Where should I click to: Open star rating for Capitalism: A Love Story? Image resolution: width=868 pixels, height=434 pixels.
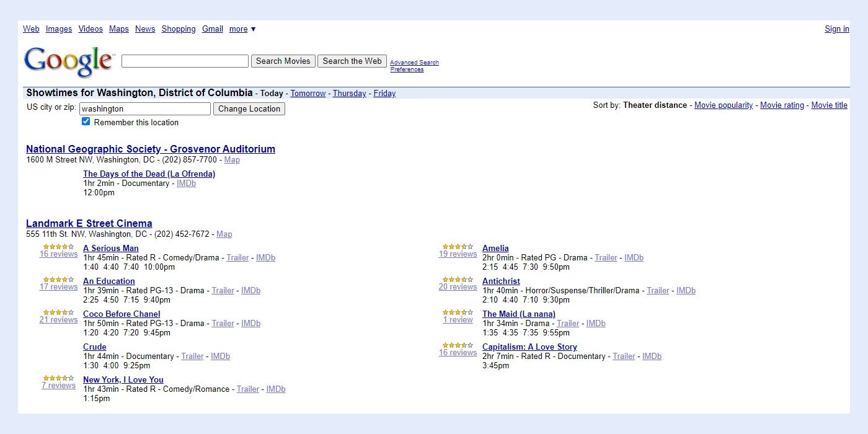[458, 345]
